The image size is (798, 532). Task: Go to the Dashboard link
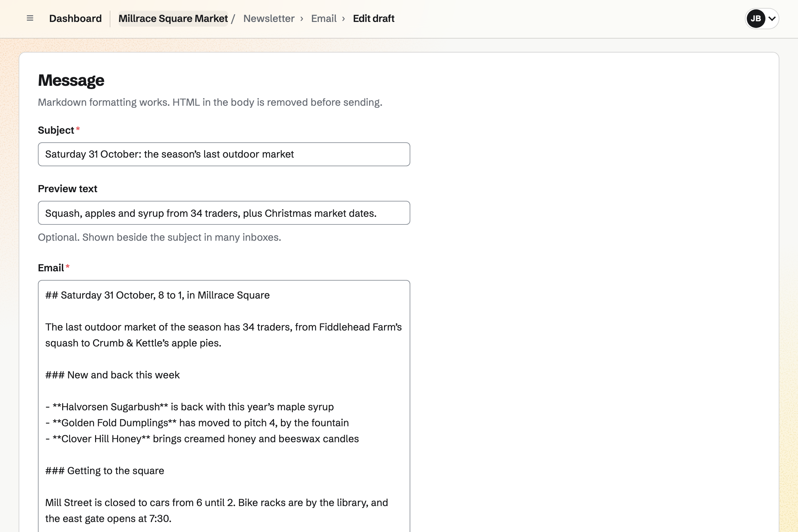coord(75,18)
